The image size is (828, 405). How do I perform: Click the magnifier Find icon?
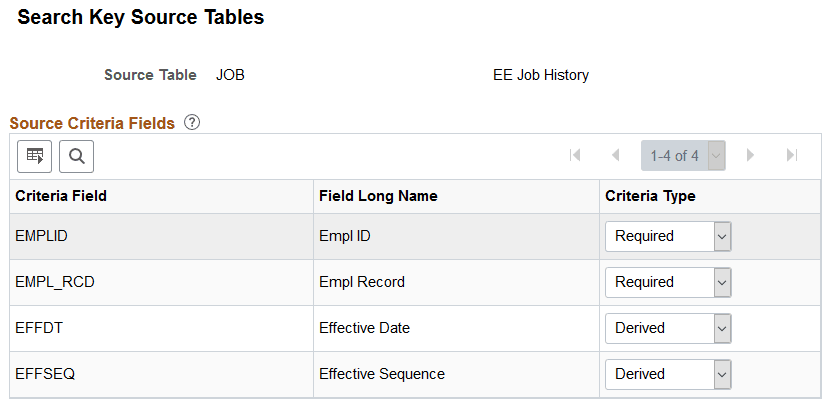[x=76, y=155]
